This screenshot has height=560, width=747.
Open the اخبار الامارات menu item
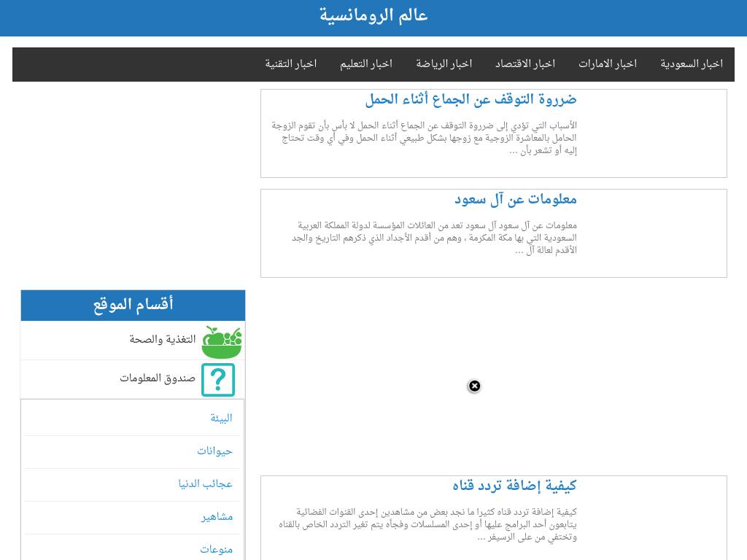point(608,64)
